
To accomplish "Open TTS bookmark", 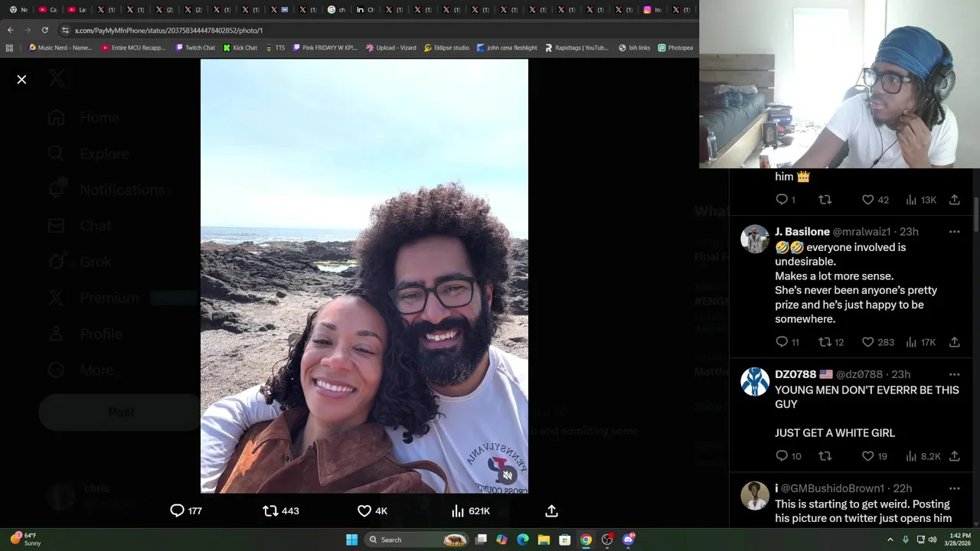I will click(275, 47).
